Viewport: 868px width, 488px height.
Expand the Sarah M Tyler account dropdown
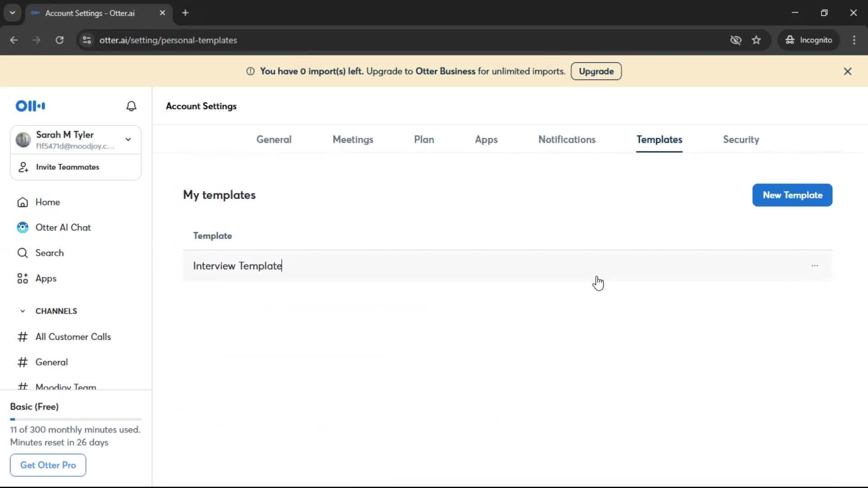click(128, 140)
